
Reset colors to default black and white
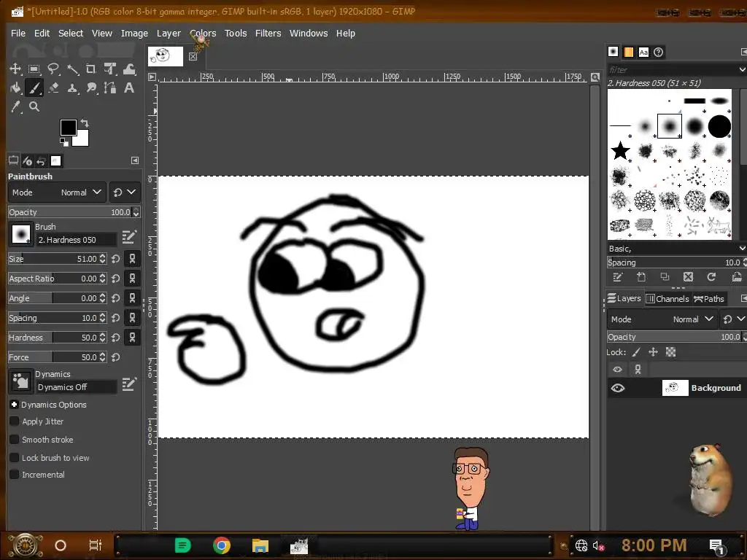[64, 142]
